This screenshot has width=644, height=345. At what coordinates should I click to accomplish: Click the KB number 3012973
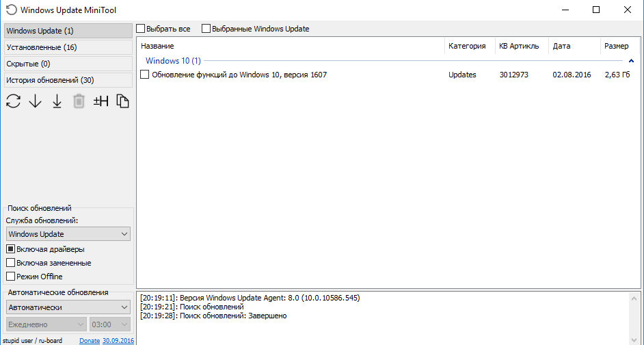tap(513, 75)
